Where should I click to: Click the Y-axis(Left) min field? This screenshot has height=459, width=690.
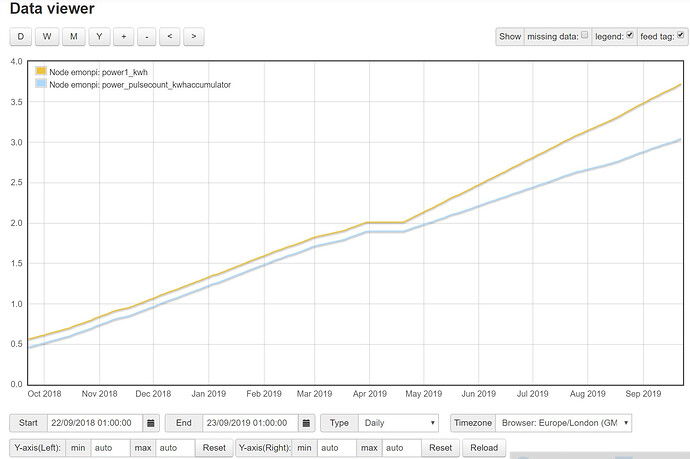(110, 448)
